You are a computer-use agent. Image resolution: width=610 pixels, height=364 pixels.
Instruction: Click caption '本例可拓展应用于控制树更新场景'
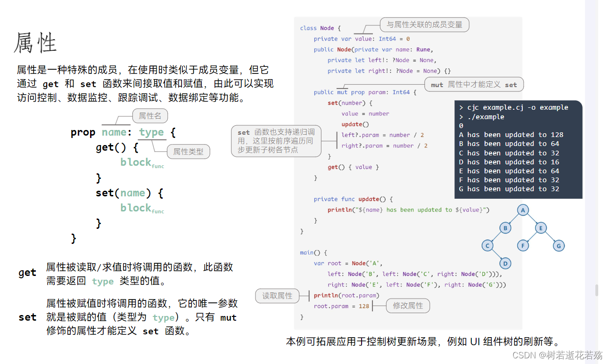(362, 341)
